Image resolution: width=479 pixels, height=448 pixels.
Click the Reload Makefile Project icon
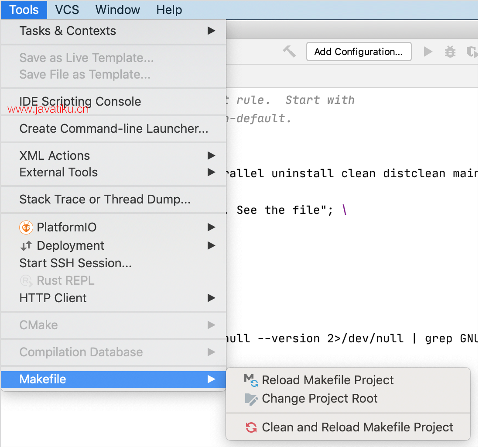251,380
